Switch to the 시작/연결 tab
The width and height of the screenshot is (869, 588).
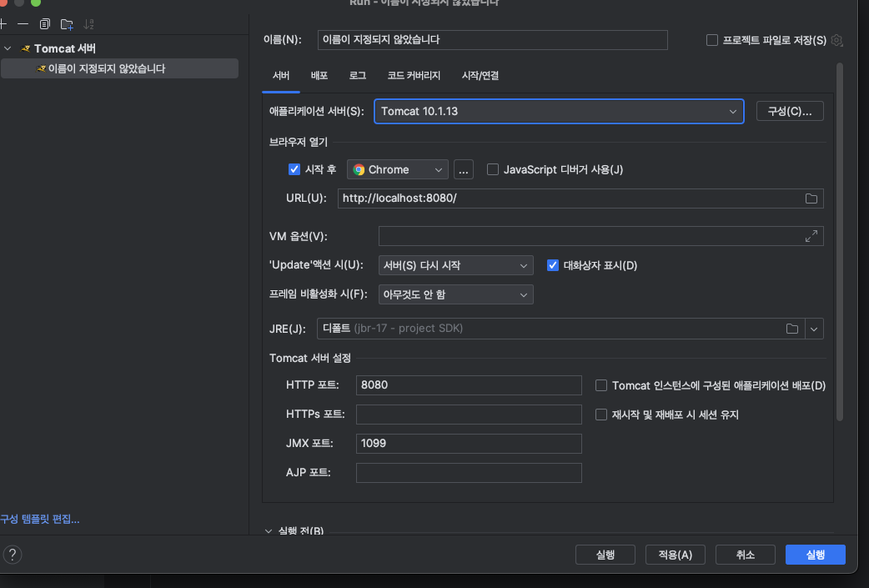point(480,75)
